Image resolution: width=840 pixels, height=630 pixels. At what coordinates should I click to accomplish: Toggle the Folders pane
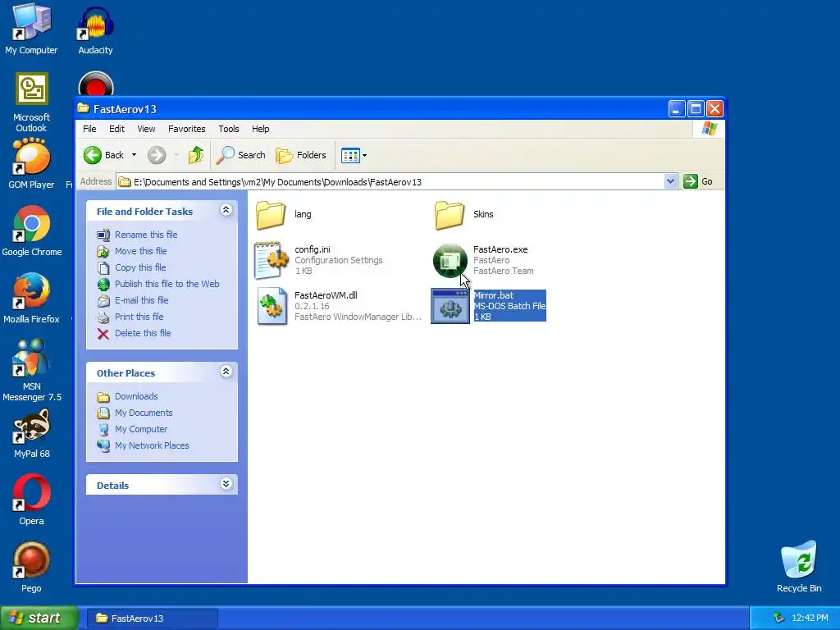[300, 155]
